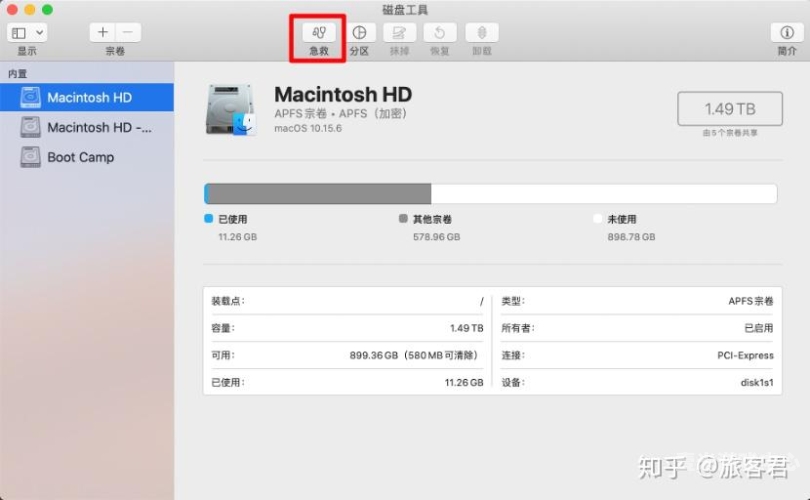Click the gray Other Volumes (其他宗卷) swatch
The height and width of the screenshot is (500, 810).
[403, 218]
